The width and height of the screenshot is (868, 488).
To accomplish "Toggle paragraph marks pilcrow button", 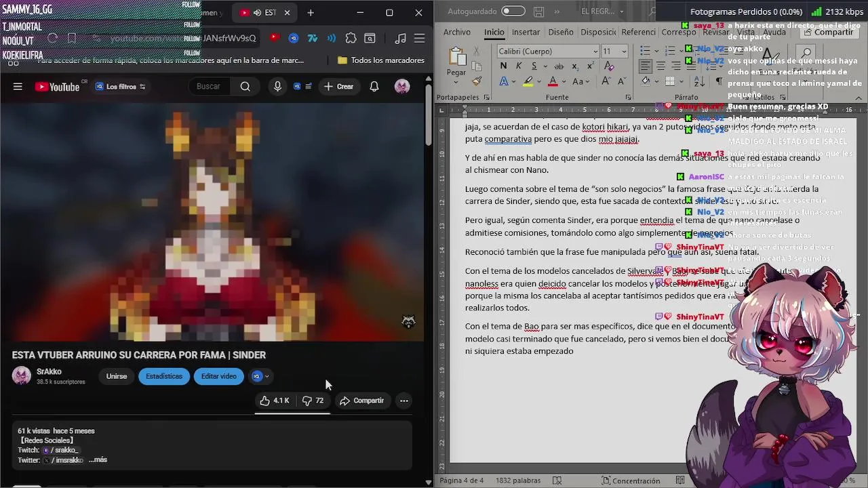I will [x=719, y=81].
